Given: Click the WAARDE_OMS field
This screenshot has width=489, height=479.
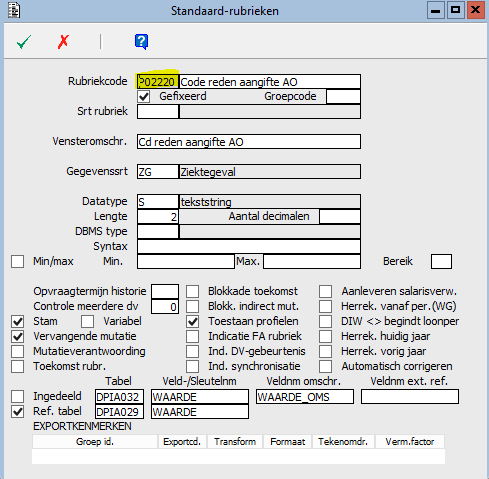Looking at the screenshot, I should tap(305, 397).
